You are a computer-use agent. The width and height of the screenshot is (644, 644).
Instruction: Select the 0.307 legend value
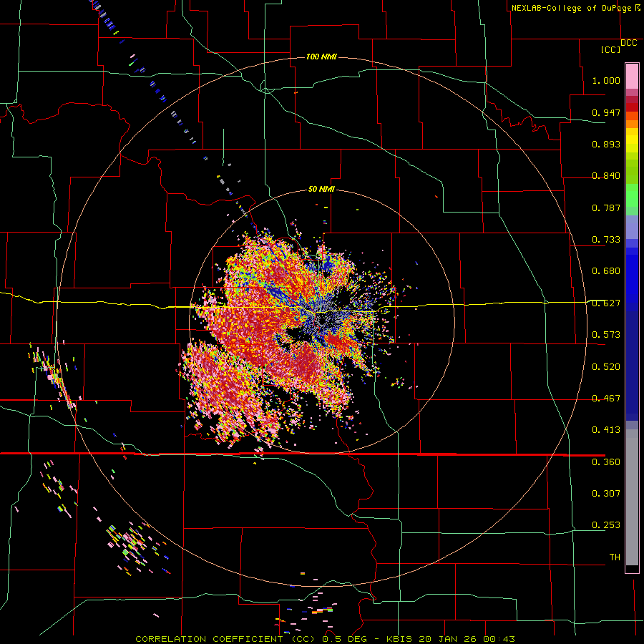pyautogui.click(x=606, y=494)
